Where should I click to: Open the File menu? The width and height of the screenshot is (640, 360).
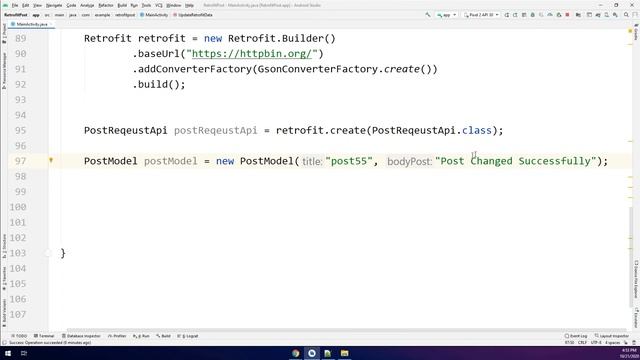(x=15, y=5)
